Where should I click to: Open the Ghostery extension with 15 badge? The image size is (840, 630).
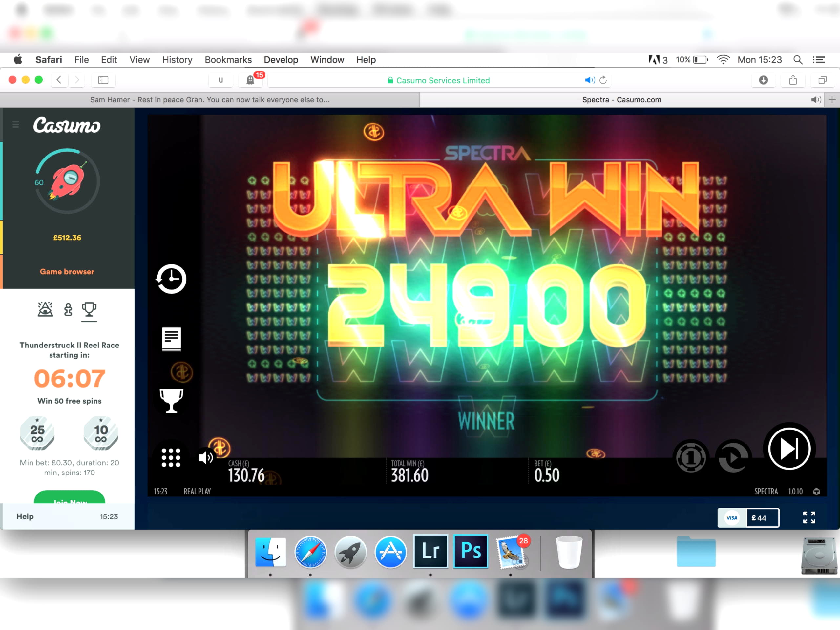pos(250,80)
